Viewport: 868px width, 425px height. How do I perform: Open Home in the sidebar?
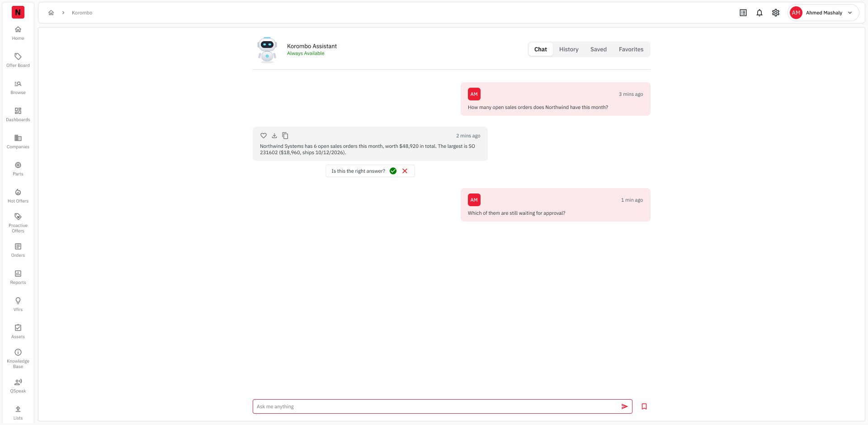click(18, 33)
